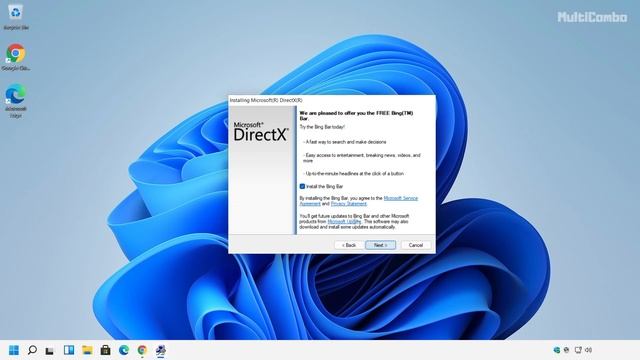Click 'A fast way to search' bullet text
This screenshot has height=360, width=640.
(x=345, y=142)
